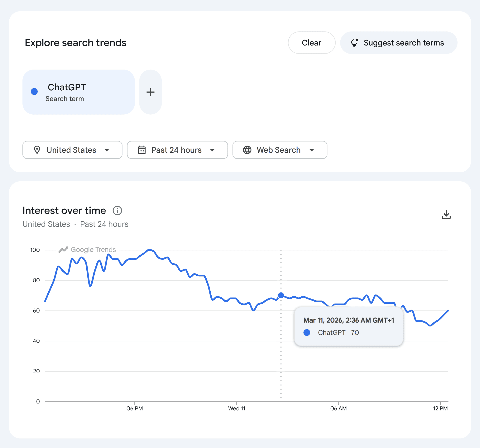Select the blue dot on the ChatGPT term chip
This screenshot has width=480, height=448.
pyautogui.click(x=35, y=92)
